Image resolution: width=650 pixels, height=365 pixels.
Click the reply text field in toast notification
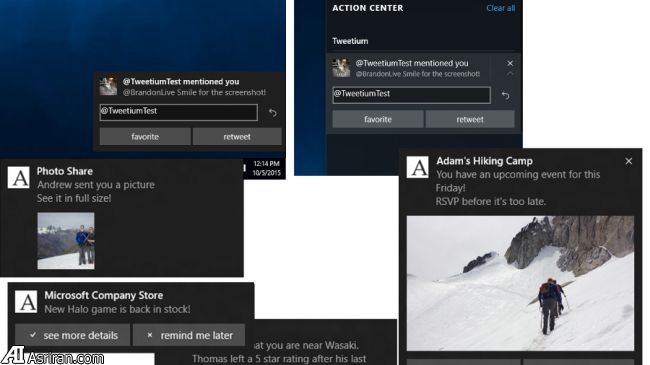(179, 112)
